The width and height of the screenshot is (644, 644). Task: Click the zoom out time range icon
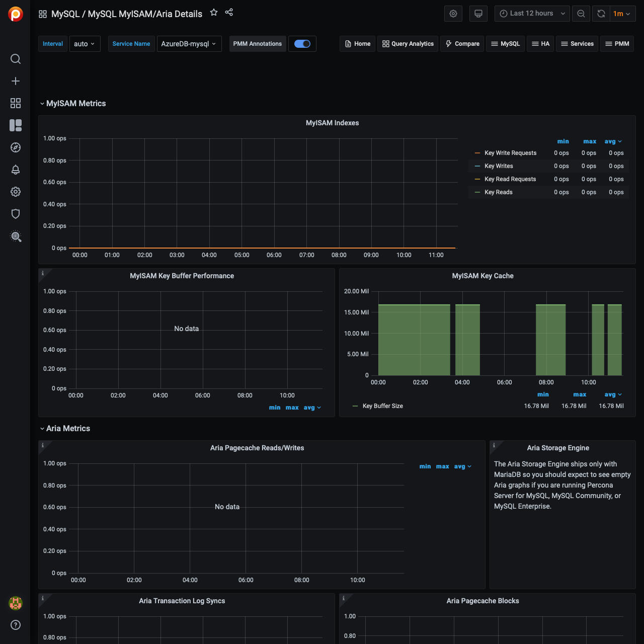coord(581,14)
